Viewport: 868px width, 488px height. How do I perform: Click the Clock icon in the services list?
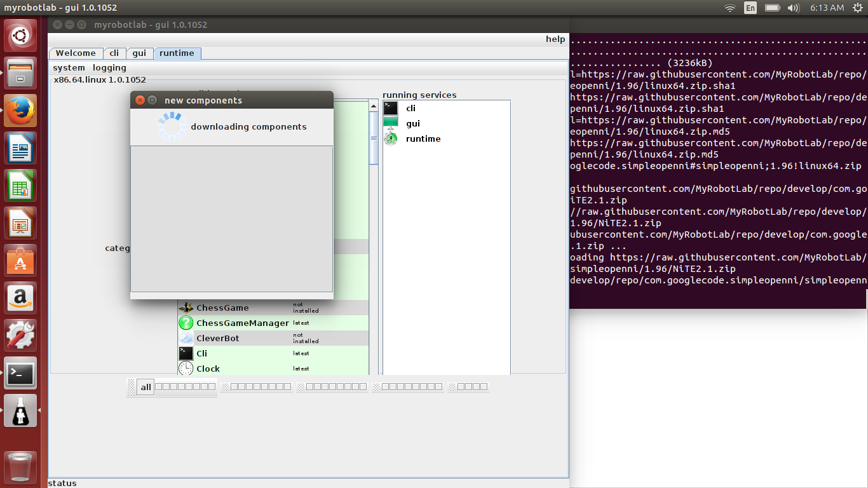pyautogui.click(x=186, y=369)
